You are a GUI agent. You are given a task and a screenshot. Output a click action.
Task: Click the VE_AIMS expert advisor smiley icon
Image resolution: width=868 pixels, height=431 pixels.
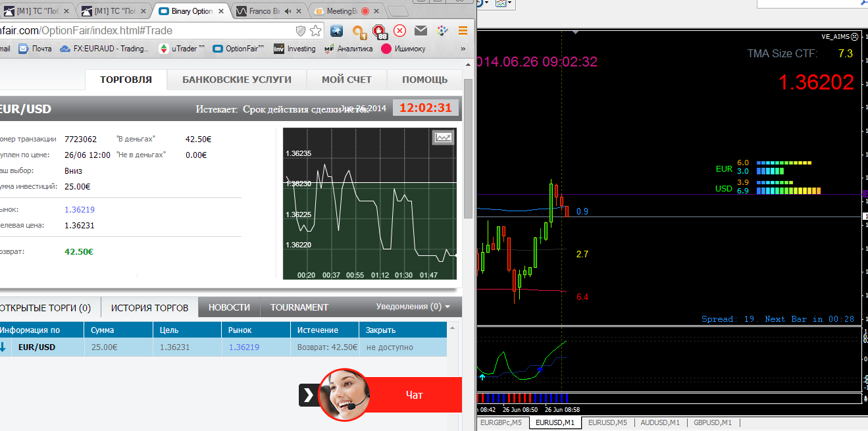pyautogui.click(x=854, y=37)
